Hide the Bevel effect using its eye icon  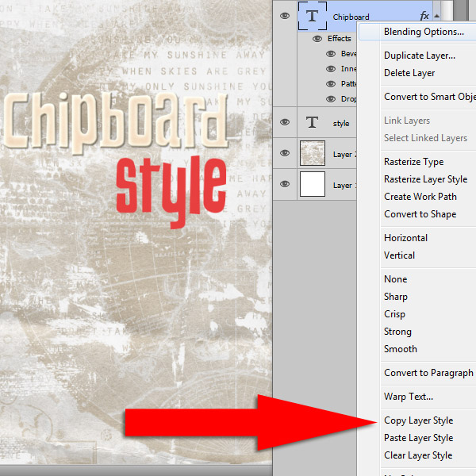[332, 54]
